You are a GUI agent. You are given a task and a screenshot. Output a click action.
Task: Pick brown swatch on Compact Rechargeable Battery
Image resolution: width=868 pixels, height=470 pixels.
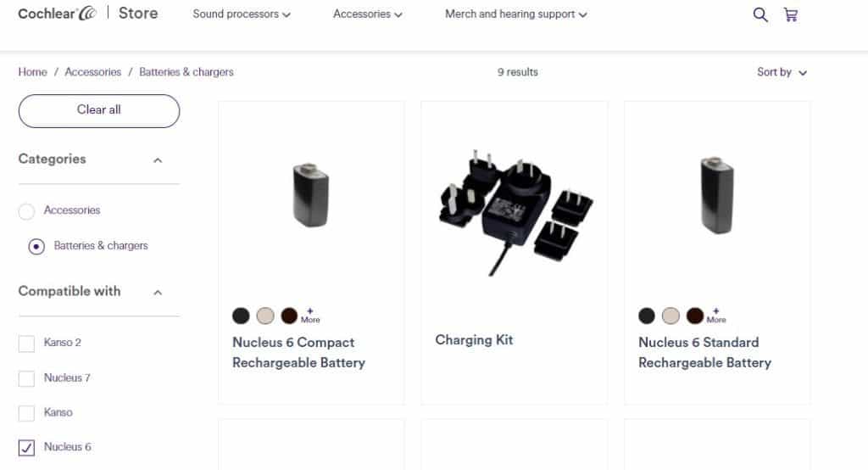pos(289,316)
